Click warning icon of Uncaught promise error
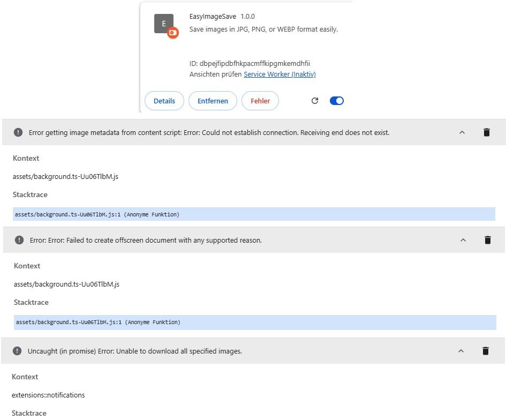The height and width of the screenshot is (420, 506). [17, 351]
